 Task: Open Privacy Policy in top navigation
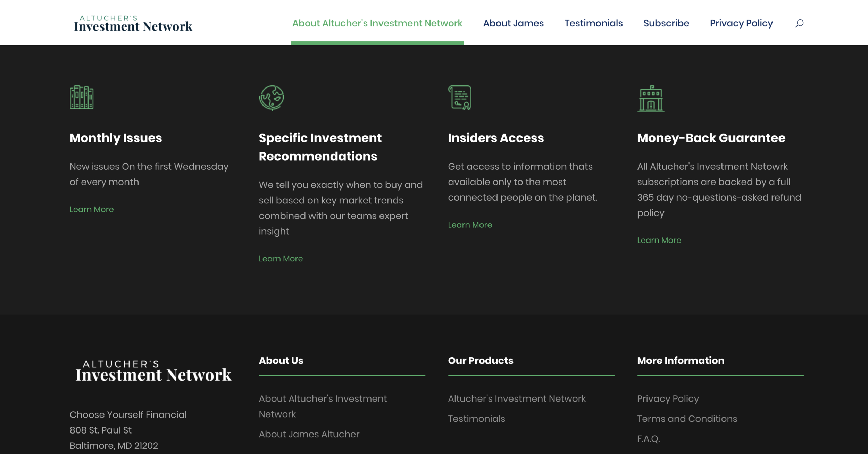pyautogui.click(x=741, y=23)
